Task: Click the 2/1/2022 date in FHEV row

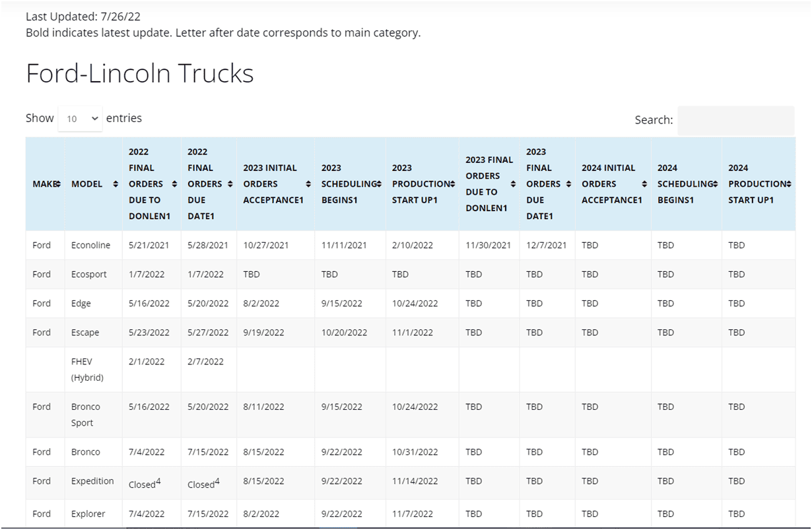Action: tap(147, 362)
